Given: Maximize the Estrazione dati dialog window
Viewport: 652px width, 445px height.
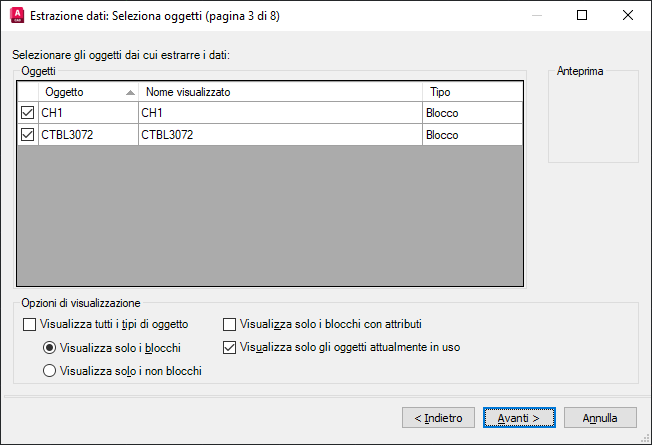Looking at the screenshot, I should (582, 15).
